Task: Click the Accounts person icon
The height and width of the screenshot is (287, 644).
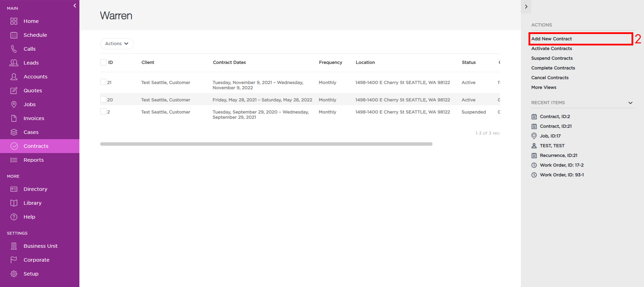Action: [14, 77]
